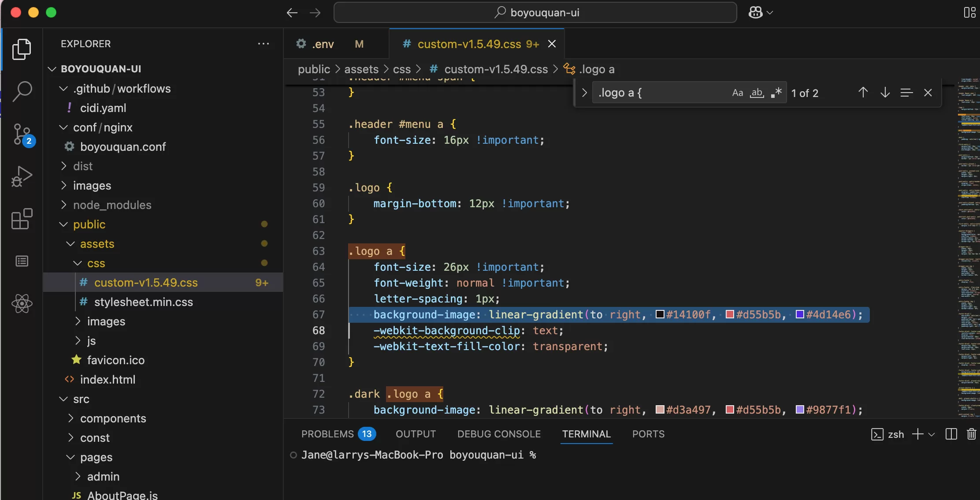Kill terminal with the trash icon

tap(971, 434)
